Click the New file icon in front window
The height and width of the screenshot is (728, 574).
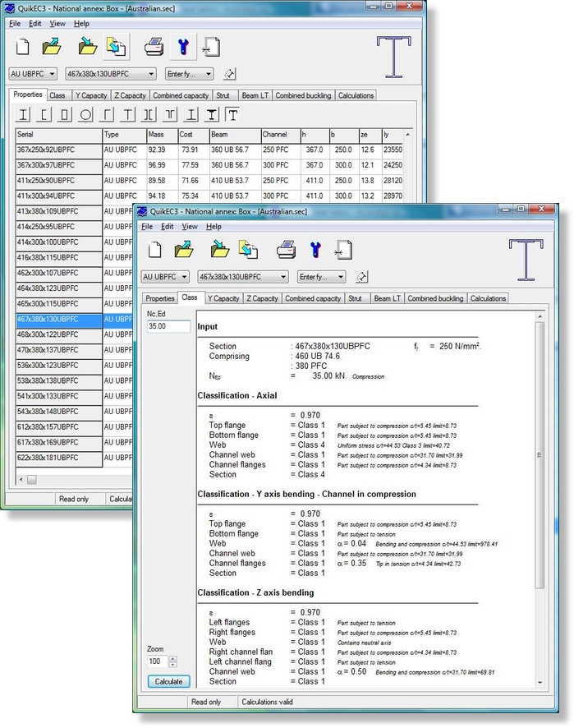[155, 250]
